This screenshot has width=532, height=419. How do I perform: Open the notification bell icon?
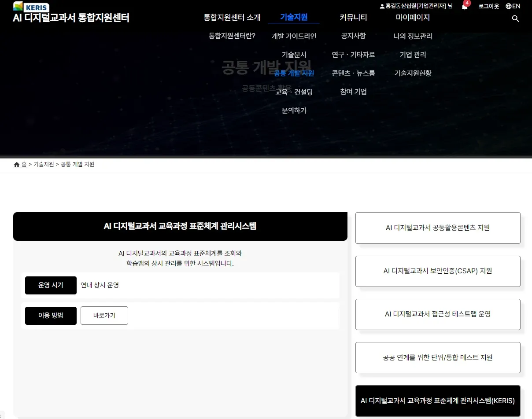tap(465, 7)
